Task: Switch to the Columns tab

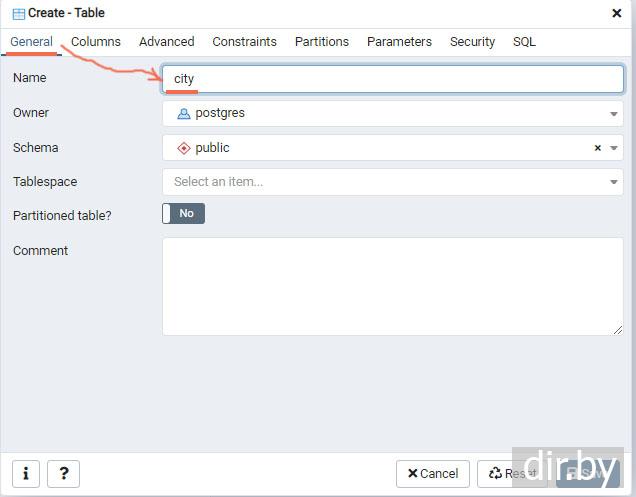Action: [x=96, y=42]
